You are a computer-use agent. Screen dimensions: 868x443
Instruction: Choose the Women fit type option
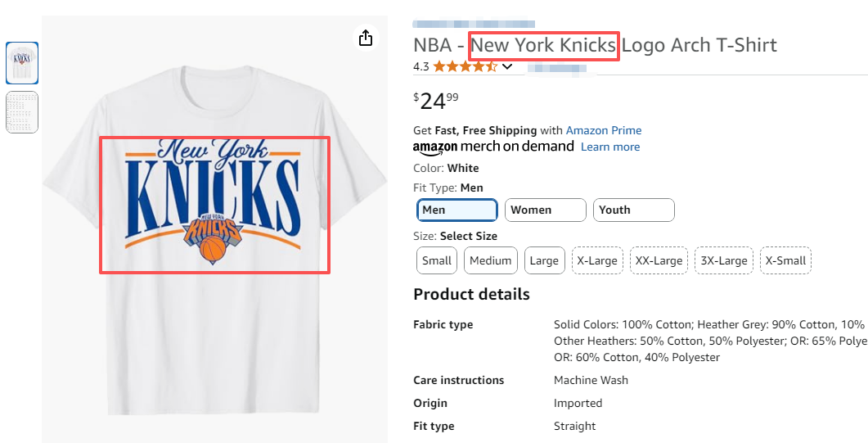[x=545, y=210]
